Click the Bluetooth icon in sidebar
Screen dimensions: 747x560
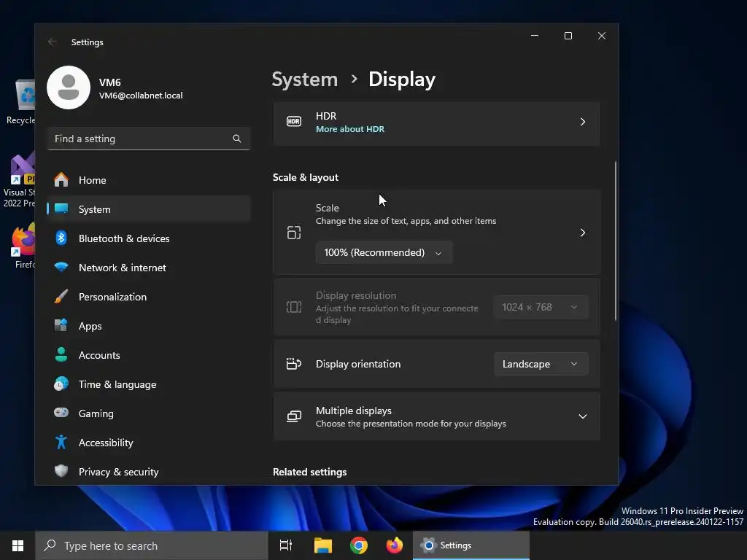tap(61, 238)
